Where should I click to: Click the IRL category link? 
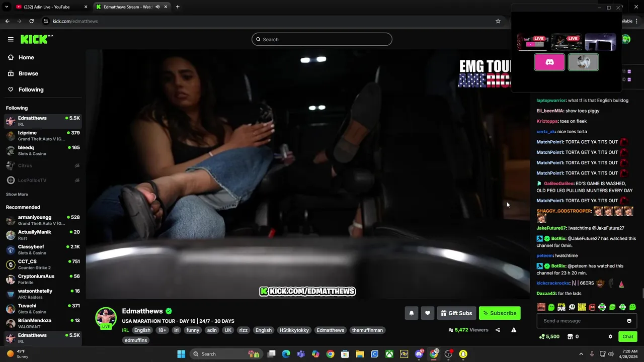click(x=125, y=330)
